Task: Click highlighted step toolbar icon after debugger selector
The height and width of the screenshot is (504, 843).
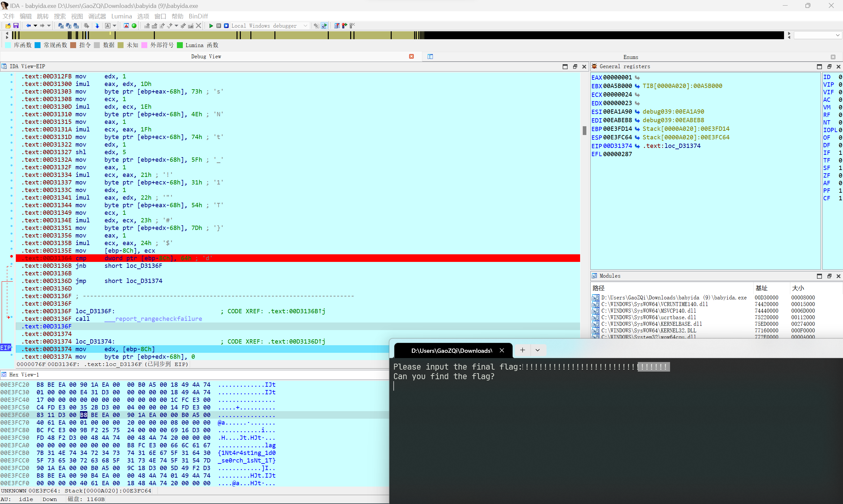Action: click(x=324, y=26)
